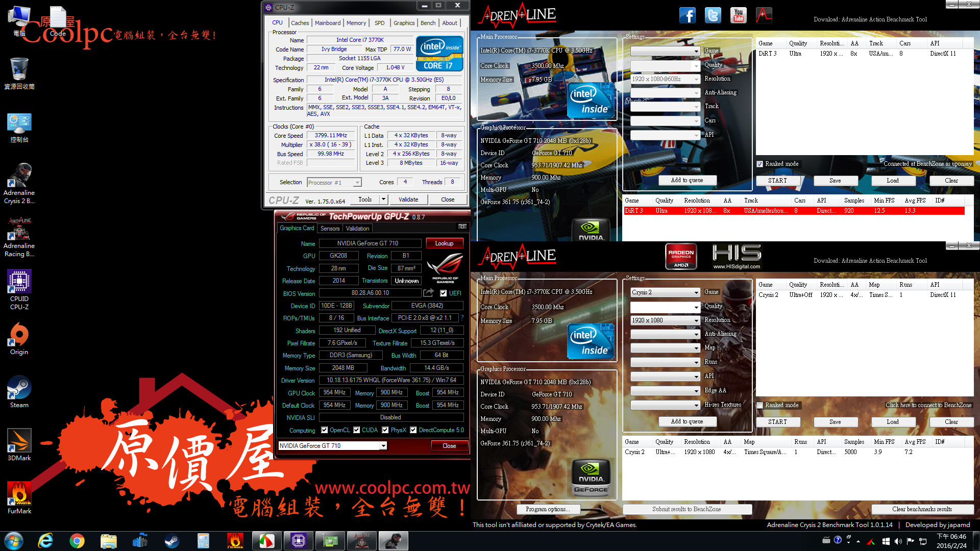Toggle OpenCL computing checkbox
Screen dimensions: 980x551
(x=324, y=430)
